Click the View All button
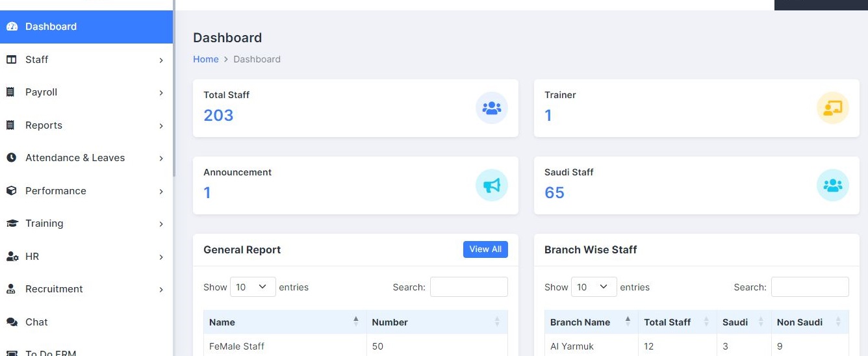The width and height of the screenshot is (868, 356). 485,249
